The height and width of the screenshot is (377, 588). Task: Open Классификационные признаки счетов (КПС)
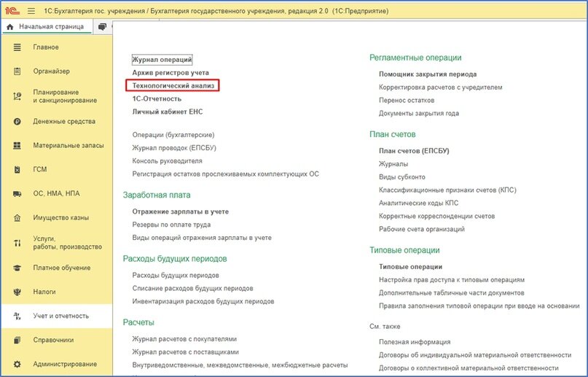tap(447, 190)
